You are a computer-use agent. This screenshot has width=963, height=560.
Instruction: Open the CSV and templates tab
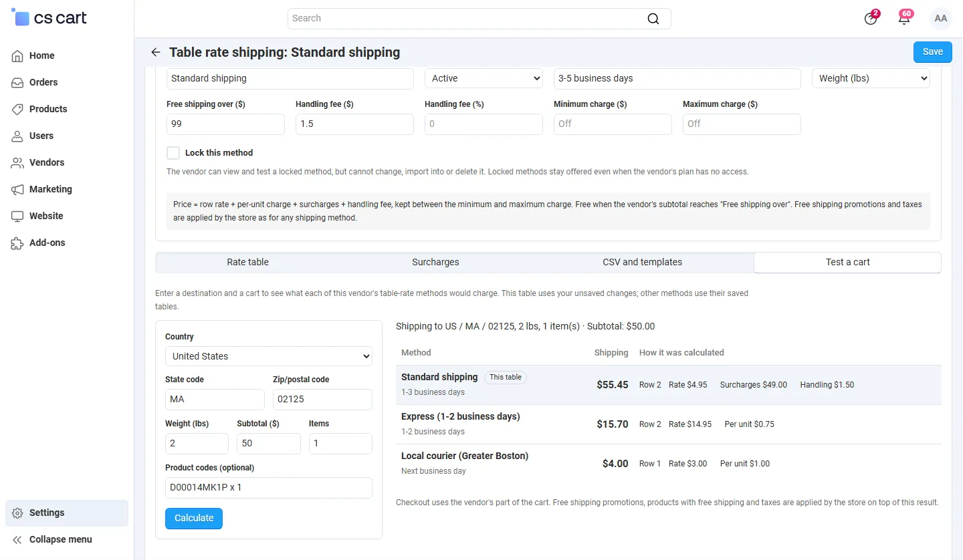click(643, 262)
